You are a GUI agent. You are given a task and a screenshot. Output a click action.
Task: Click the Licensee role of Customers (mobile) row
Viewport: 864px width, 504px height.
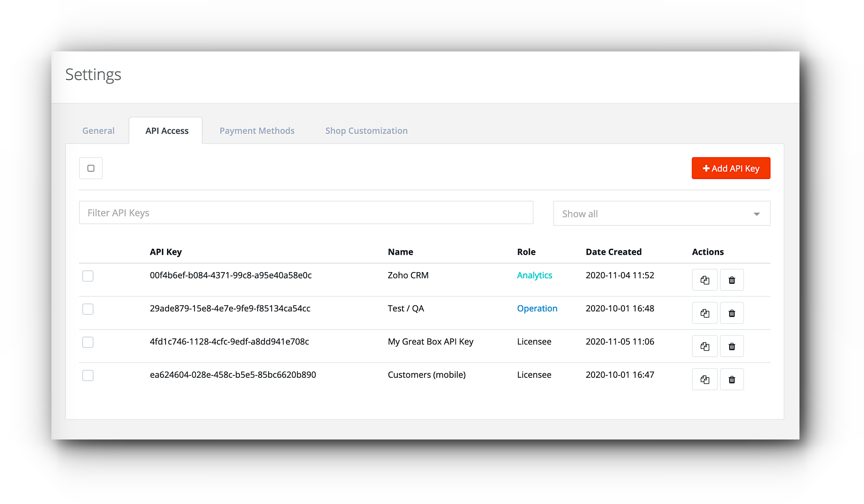pyautogui.click(x=534, y=375)
